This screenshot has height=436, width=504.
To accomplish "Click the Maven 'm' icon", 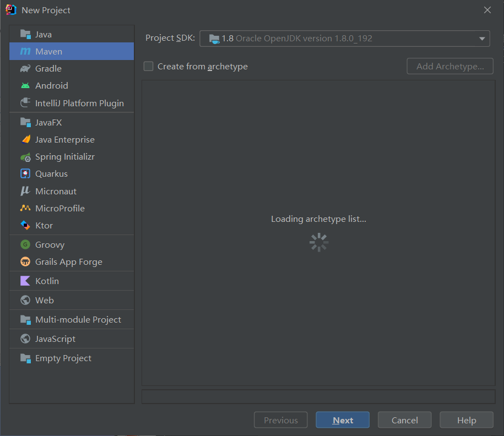I will point(25,51).
